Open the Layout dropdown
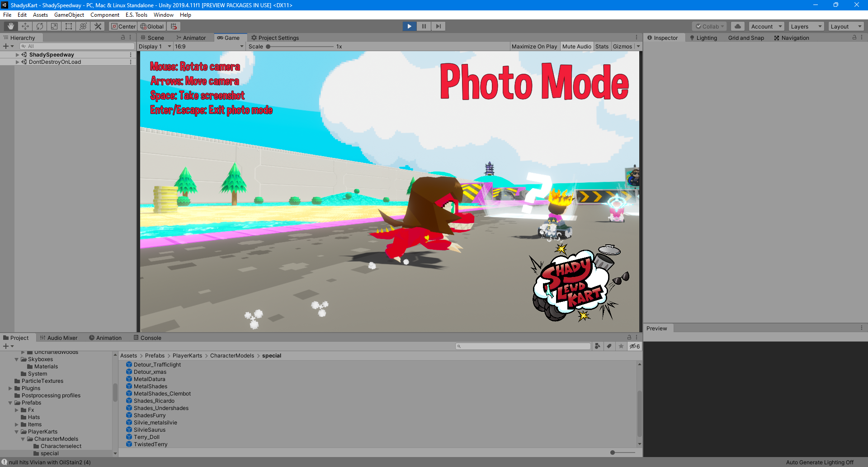 click(x=846, y=26)
